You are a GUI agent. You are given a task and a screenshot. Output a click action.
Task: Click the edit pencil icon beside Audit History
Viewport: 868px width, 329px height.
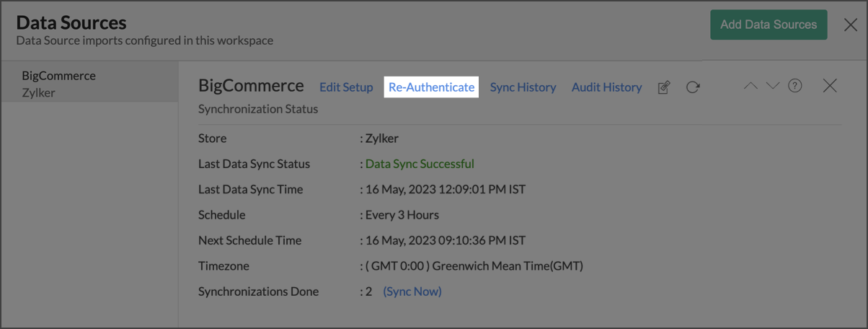(x=664, y=87)
